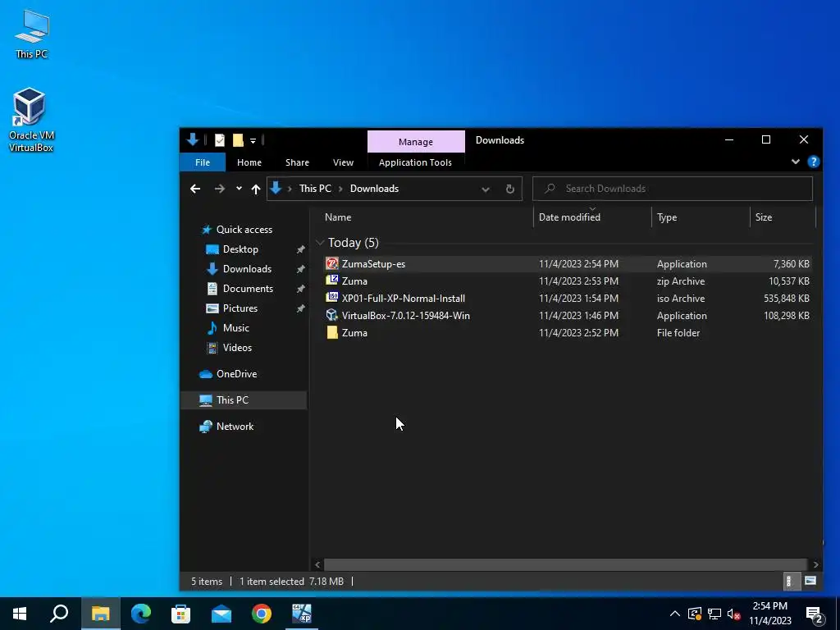The width and height of the screenshot is (840, 630).
Task: Click File Explorer in the taskbar
Action: 100,614
